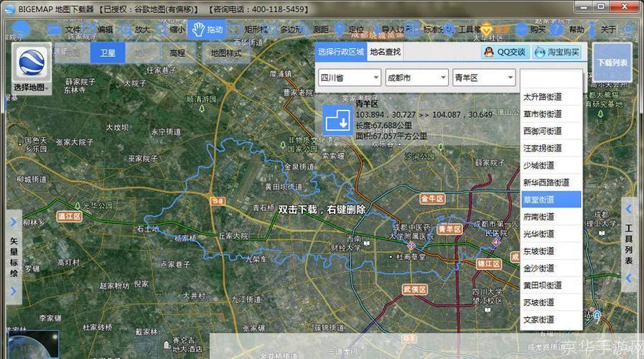Activate the 拖动 hand drag tool
This screenshot has height=359, width=644.
tap(207, 29)
